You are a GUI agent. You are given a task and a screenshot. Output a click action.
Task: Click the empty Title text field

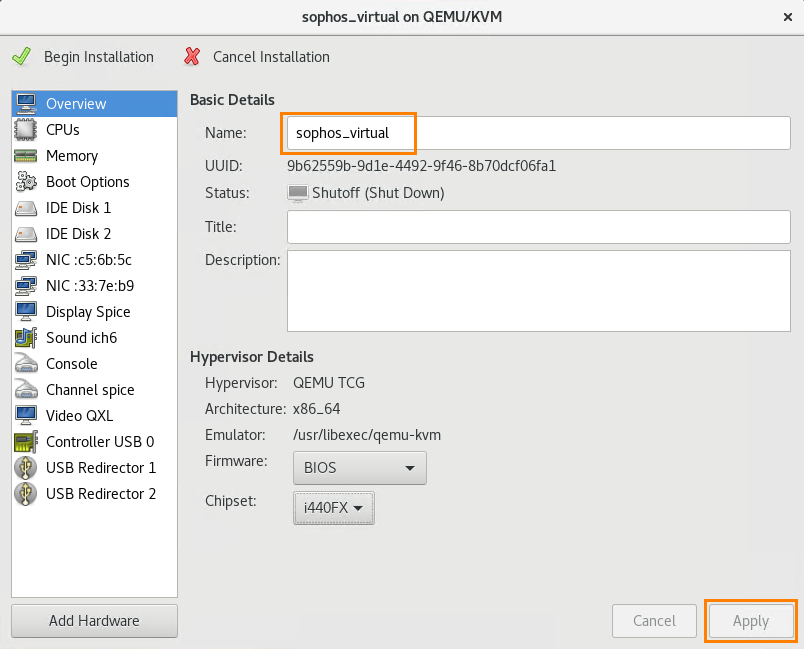(x=538, y=227)
